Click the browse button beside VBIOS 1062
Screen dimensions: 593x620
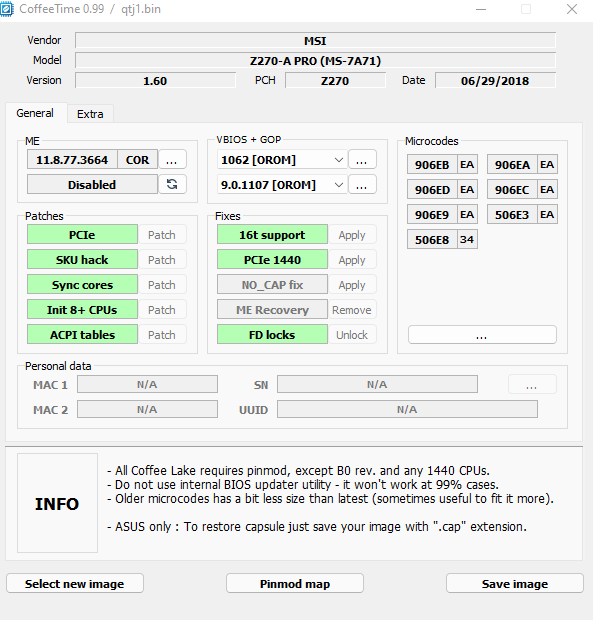(x=362, y=159)
